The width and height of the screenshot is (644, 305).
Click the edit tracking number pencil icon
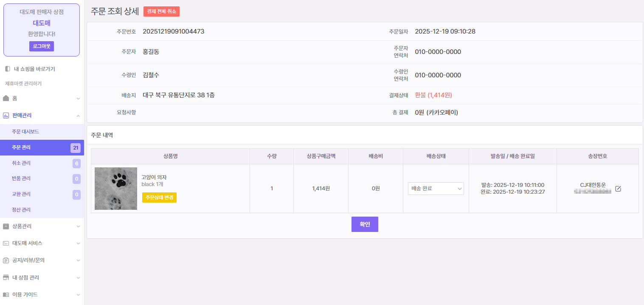pyautogui.click(x=618, y=189)
